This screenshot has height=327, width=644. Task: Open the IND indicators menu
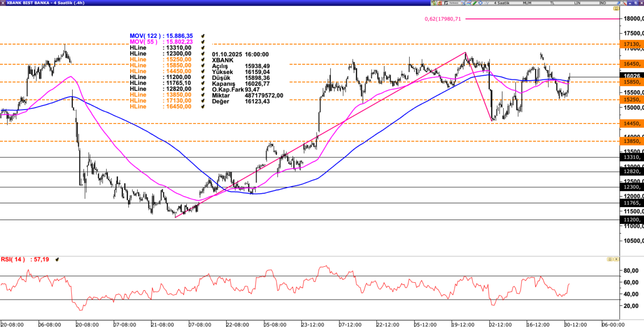[602, 3]
